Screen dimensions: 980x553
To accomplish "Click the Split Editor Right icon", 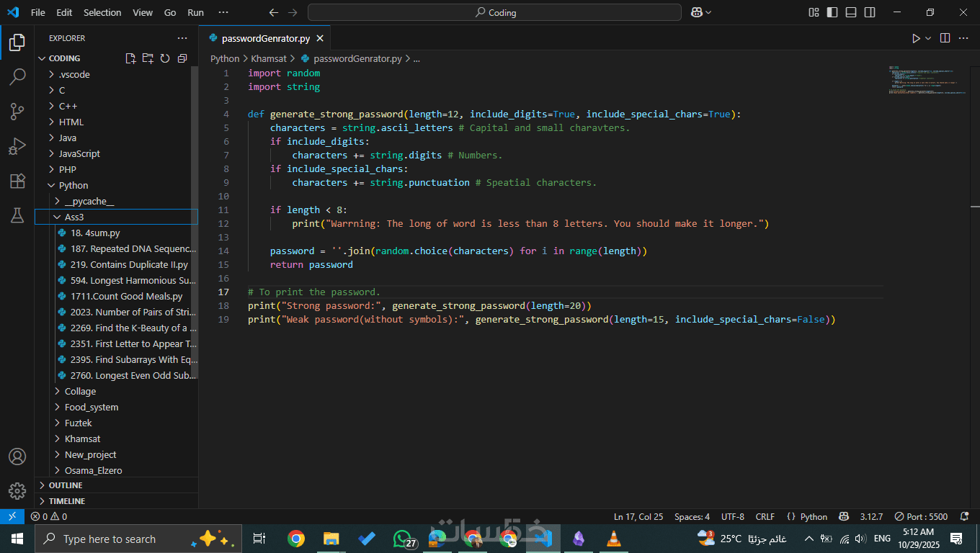I will point(945,38).
